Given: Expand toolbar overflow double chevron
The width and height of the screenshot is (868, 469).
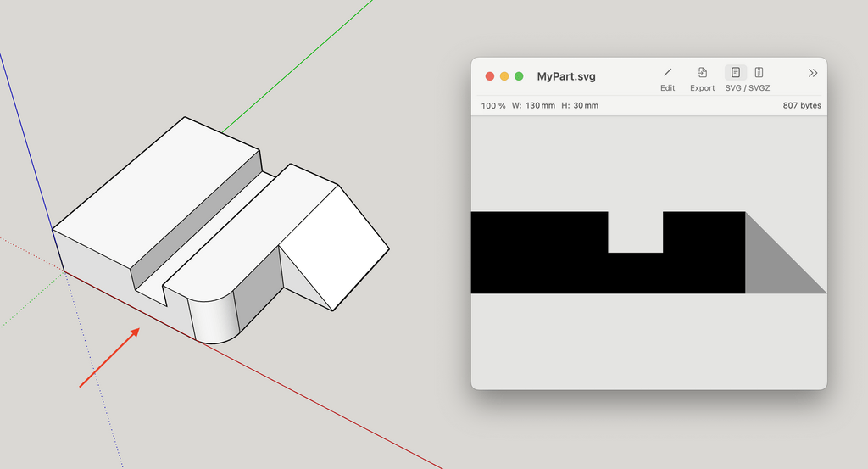Looking at the screenshot, I should coord(813,73).
